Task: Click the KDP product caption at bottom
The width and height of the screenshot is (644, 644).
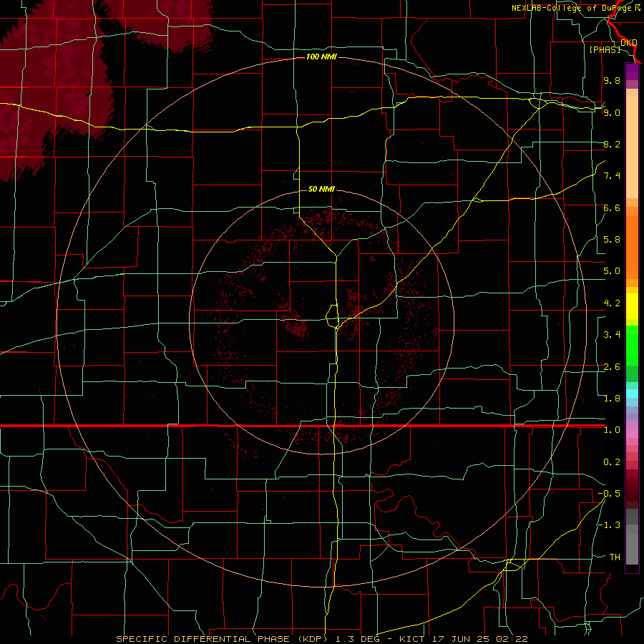Action: 321,639
